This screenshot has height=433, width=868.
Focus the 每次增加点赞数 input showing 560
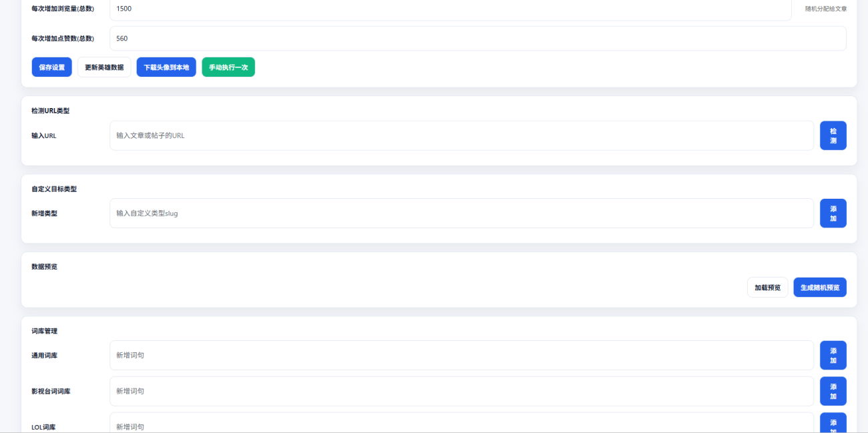(477, 39)
